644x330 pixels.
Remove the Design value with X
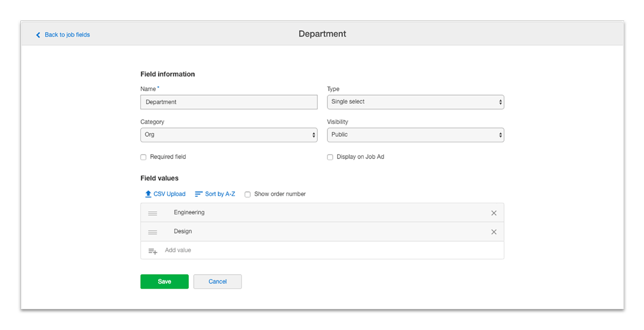[x=494, y=232]
